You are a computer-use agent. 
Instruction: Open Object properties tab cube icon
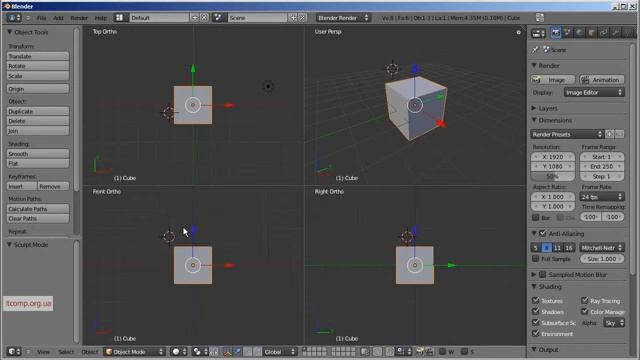pos(591,33)
